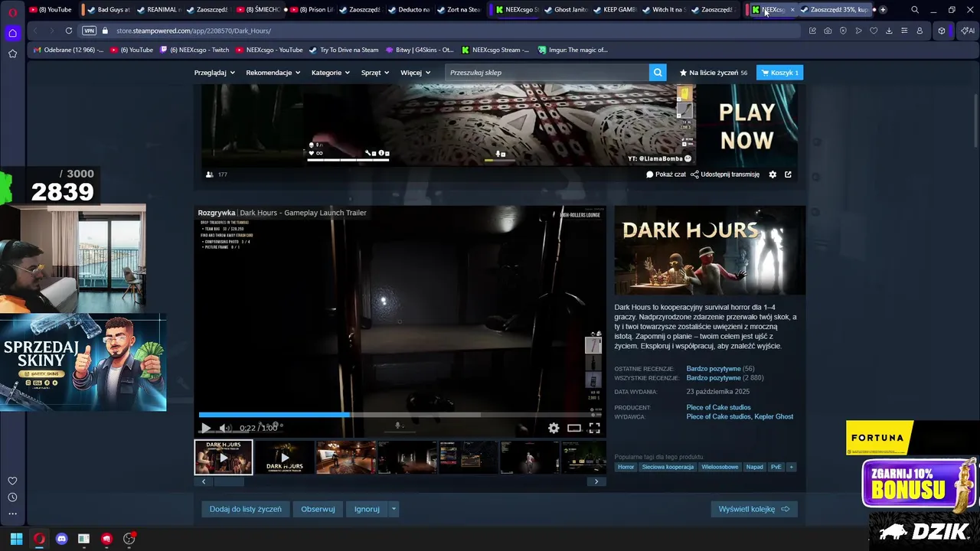This screenshot has height=551, width=980.
Task: Mute the trailer video sound
Action: [x=225, y=429]
